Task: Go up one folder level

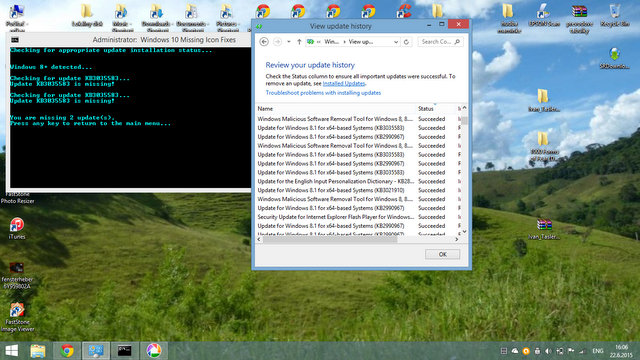Action: [299, 42]
